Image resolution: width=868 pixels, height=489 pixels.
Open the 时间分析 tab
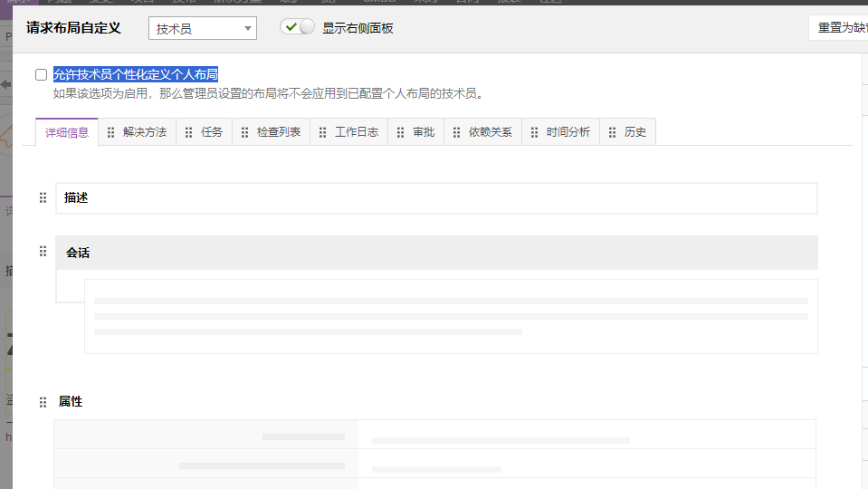[x=568, y=132]
